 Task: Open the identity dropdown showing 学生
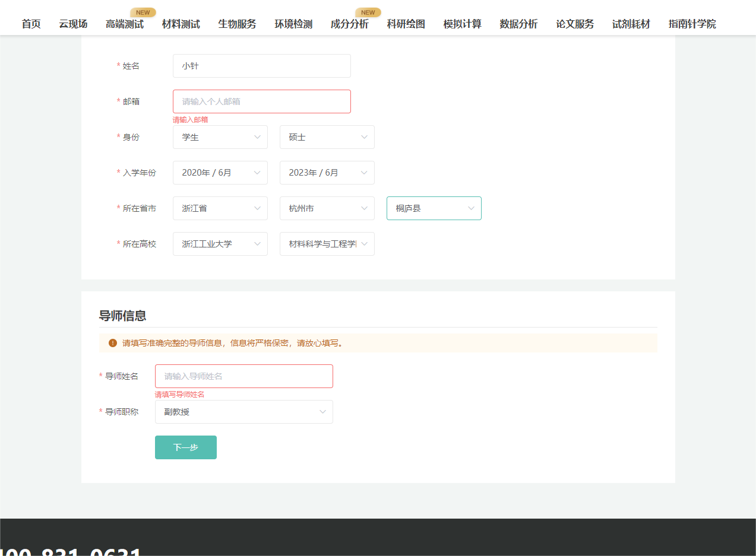coord(220,137)
